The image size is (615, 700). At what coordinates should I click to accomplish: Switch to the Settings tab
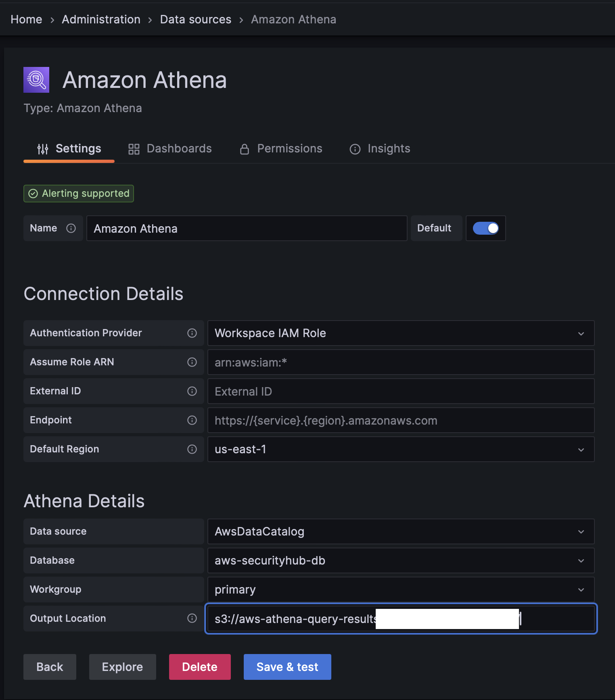click(x=69, y=149)
